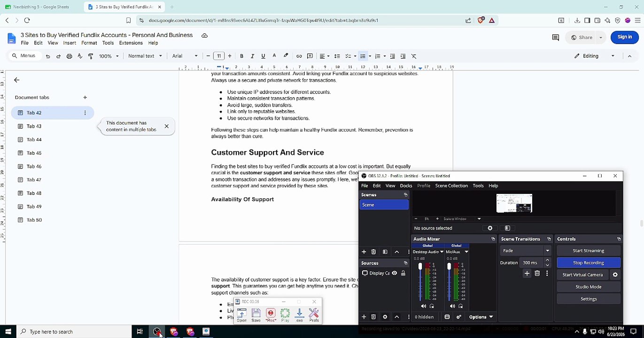
Task: Toggle bold formatting
Action: click(x=241, y=56)
